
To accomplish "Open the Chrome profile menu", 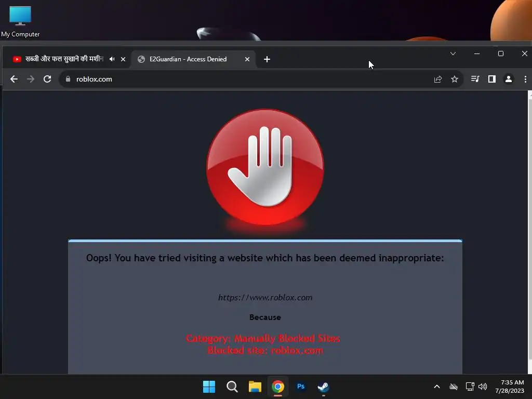I will pos(508,79).
